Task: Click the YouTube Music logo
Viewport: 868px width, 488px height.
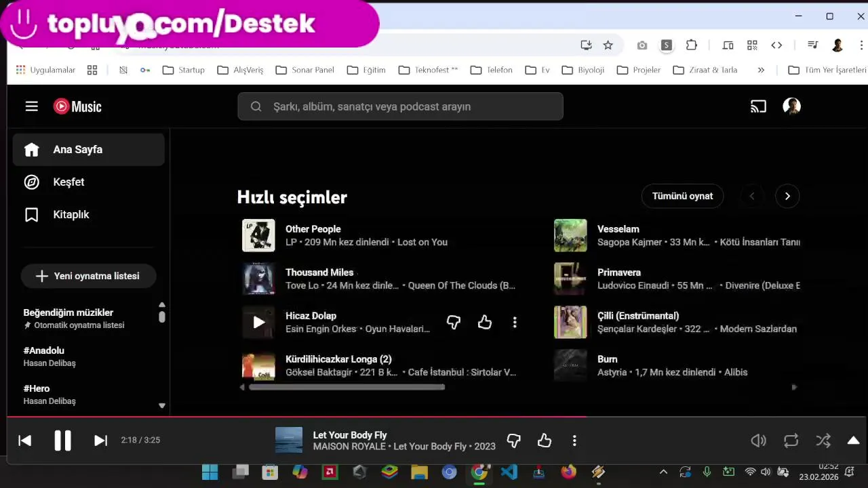Action: click(x=77, y=106)
